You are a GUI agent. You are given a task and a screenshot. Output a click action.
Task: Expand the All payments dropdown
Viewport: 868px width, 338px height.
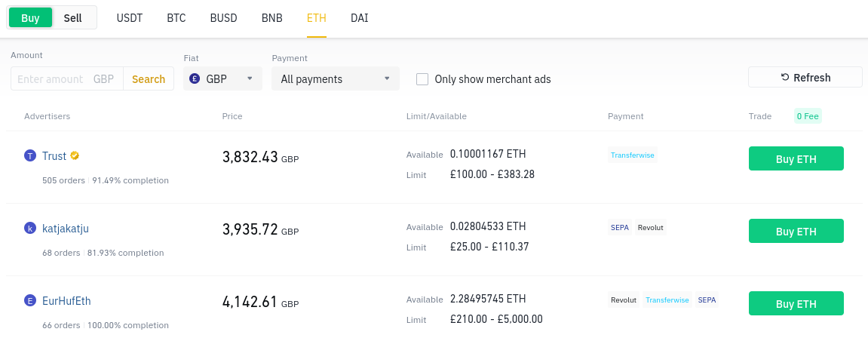pyautogui.click(x=335, y=78)
